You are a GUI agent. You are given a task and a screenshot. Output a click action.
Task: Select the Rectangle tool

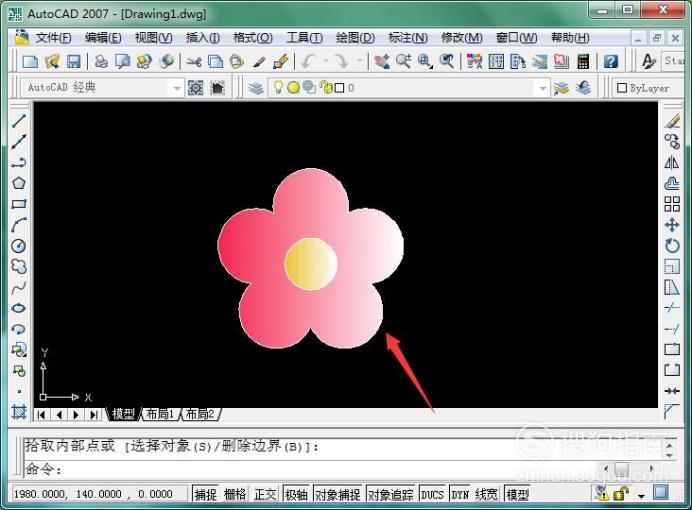pos(19,204)
